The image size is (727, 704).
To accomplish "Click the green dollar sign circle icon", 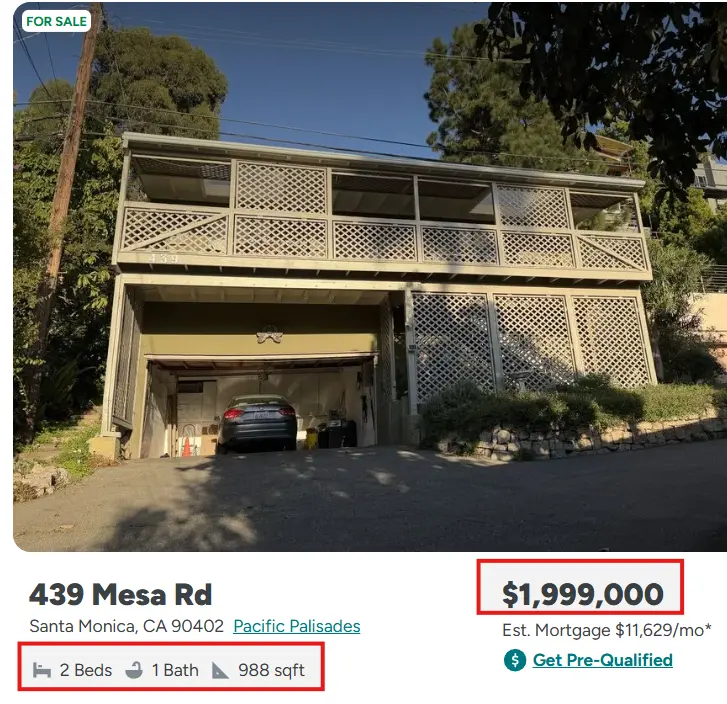I will (x=515, y=660).
